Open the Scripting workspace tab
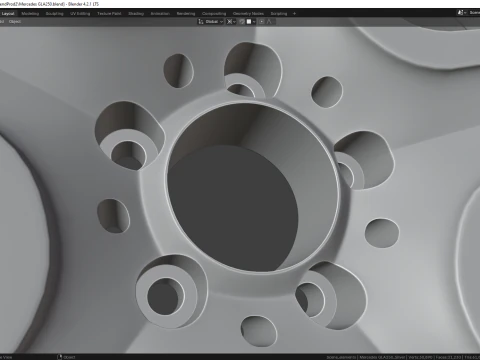 [279, 14]
